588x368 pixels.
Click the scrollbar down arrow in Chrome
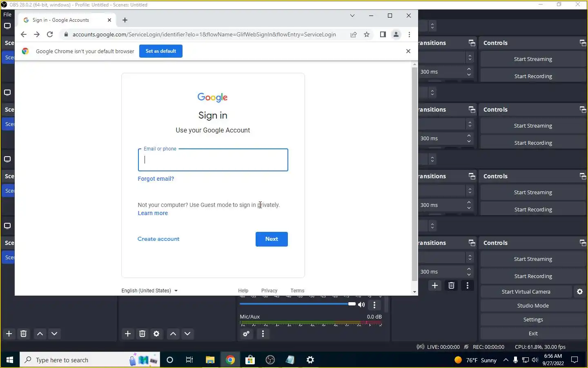click(x=414, y=292)
